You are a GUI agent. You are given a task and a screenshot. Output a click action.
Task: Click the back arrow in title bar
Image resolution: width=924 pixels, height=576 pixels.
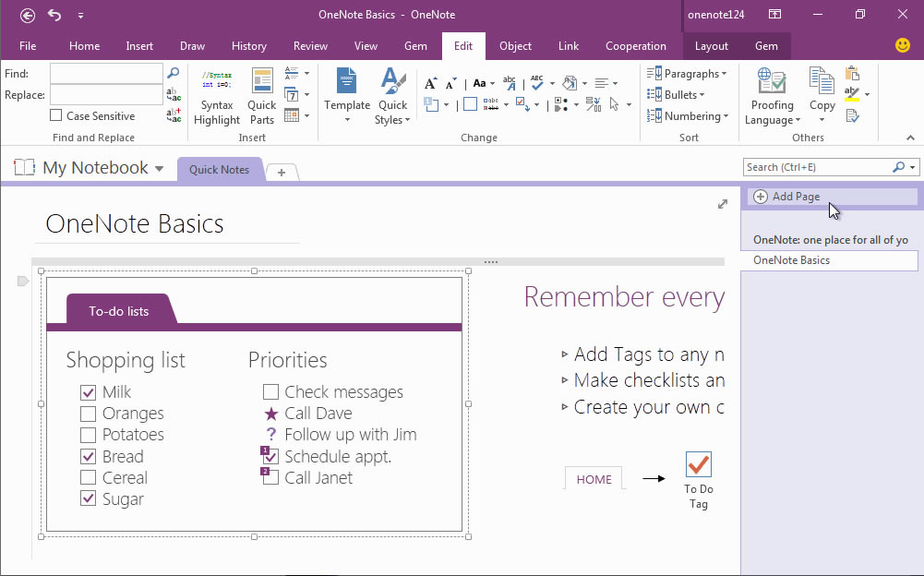pos(28,15)
